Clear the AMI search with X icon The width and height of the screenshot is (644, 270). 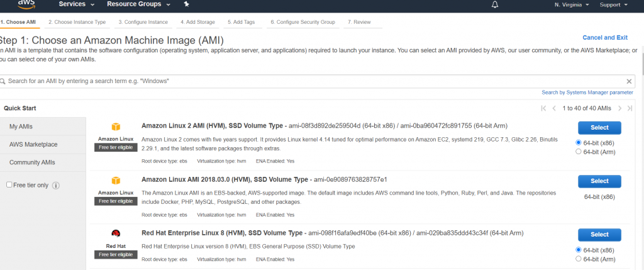(x=629, y=81)
